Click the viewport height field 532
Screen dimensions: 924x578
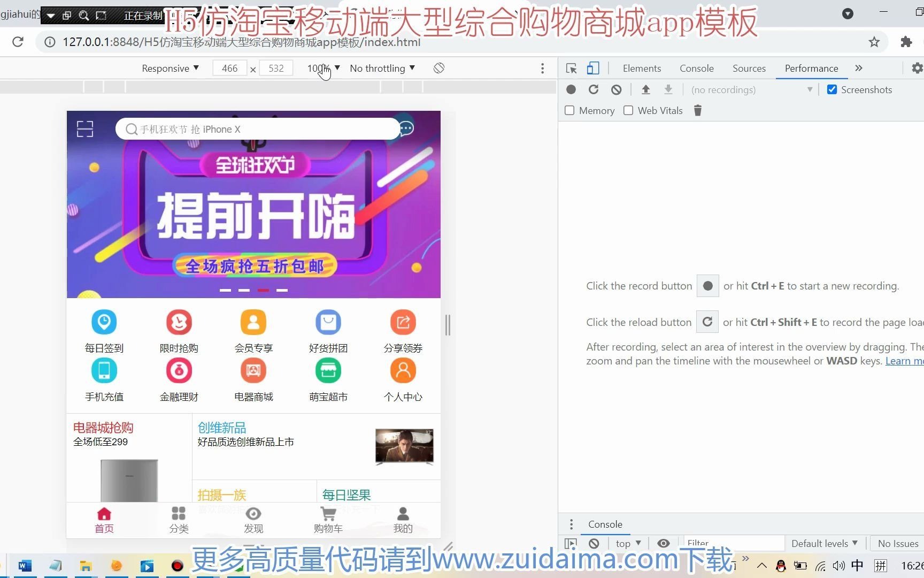click(276, 68)
